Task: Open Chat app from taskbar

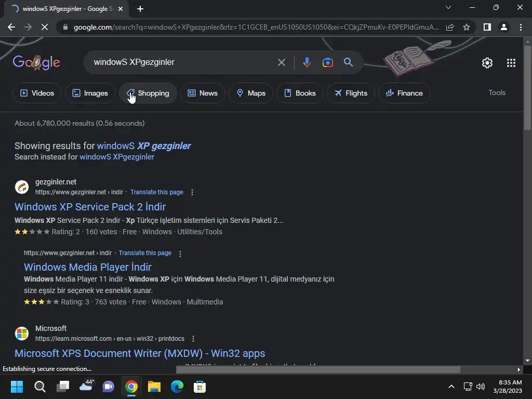Action: (x=108, y=387)
